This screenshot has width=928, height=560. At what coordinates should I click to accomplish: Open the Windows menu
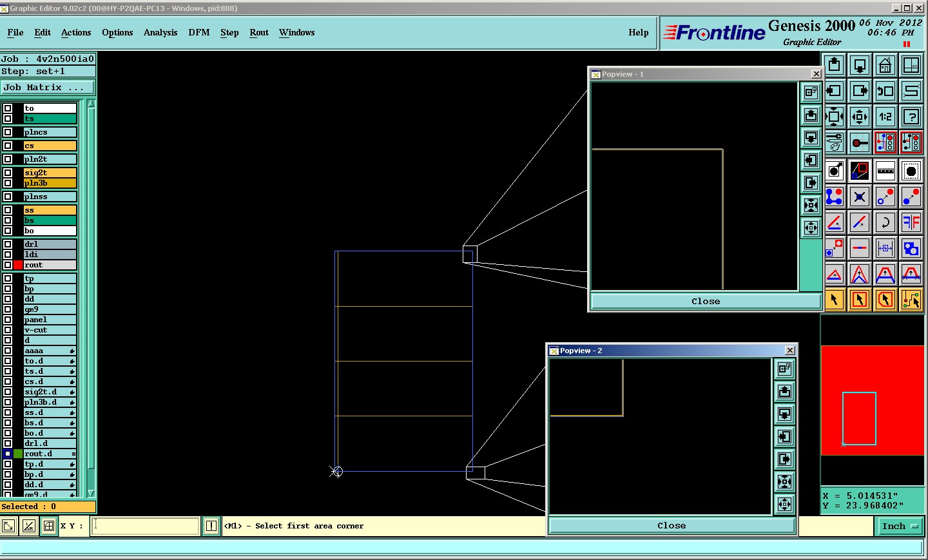tap(296, 32)
